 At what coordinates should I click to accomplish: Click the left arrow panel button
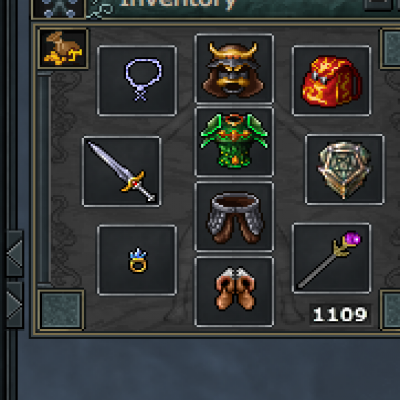point(15,253)
